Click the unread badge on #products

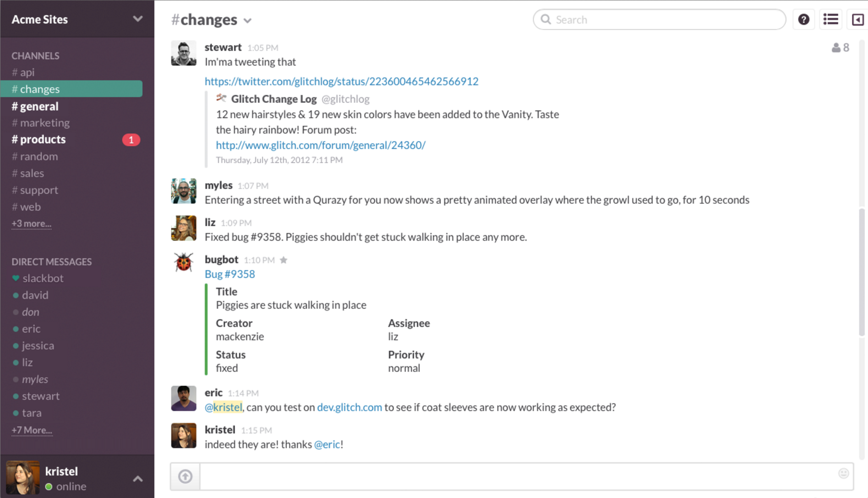[131, 140]
